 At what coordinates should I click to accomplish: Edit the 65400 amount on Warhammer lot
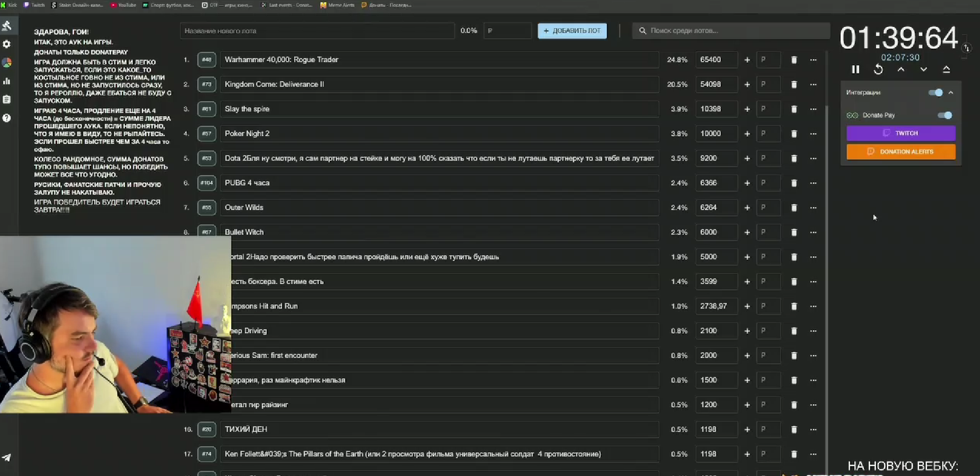point(717,60)
